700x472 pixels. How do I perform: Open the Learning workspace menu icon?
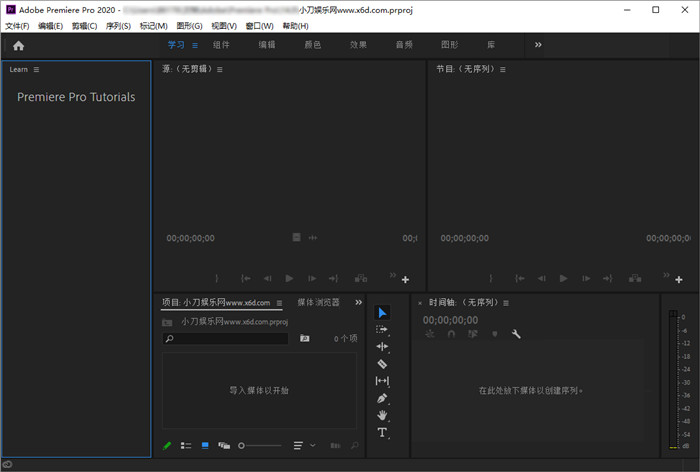195,45
